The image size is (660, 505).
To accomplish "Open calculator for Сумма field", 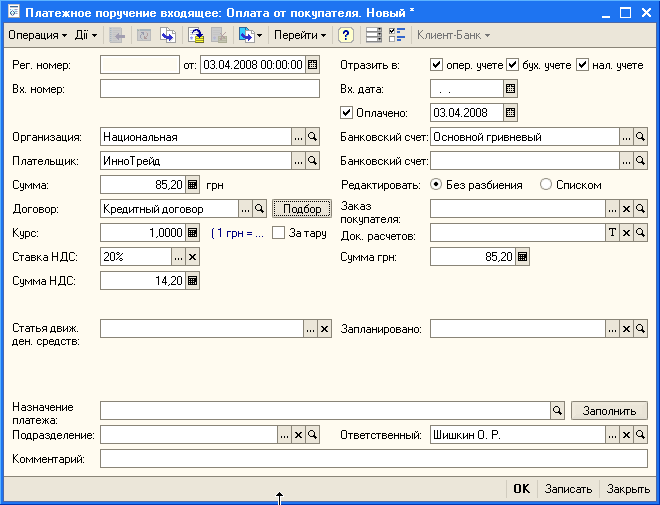I will (x=193, y=184).
